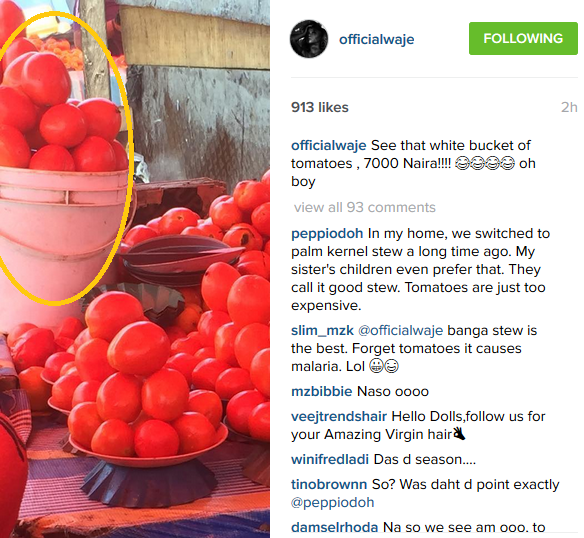Expand view all 93 comments
This screenshot has height=538, width=584.
click(x=365, y=207)
